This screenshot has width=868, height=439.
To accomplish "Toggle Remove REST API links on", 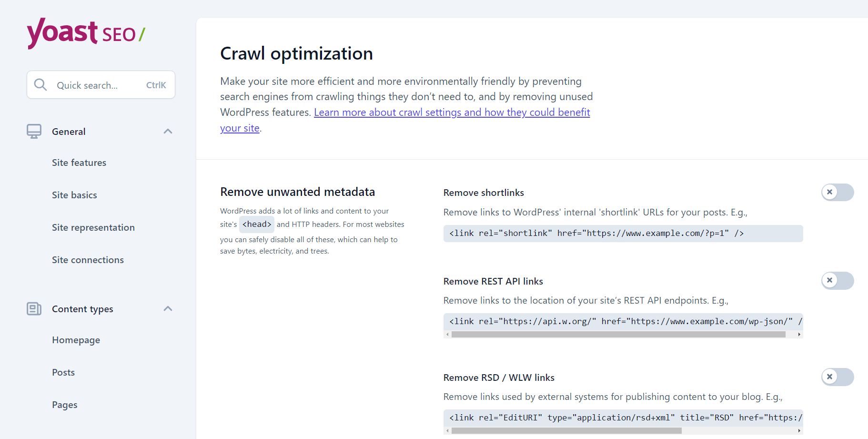I will 837,281.
